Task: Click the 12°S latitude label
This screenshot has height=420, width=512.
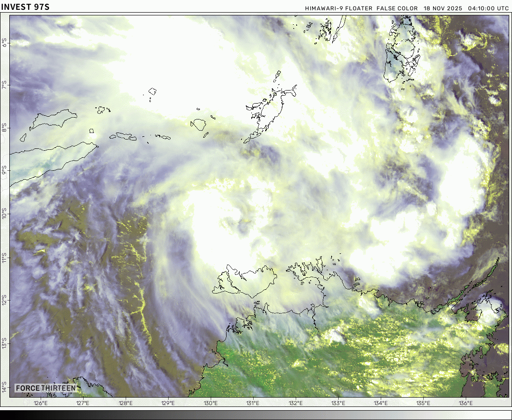Action: [x=5, y=300]
